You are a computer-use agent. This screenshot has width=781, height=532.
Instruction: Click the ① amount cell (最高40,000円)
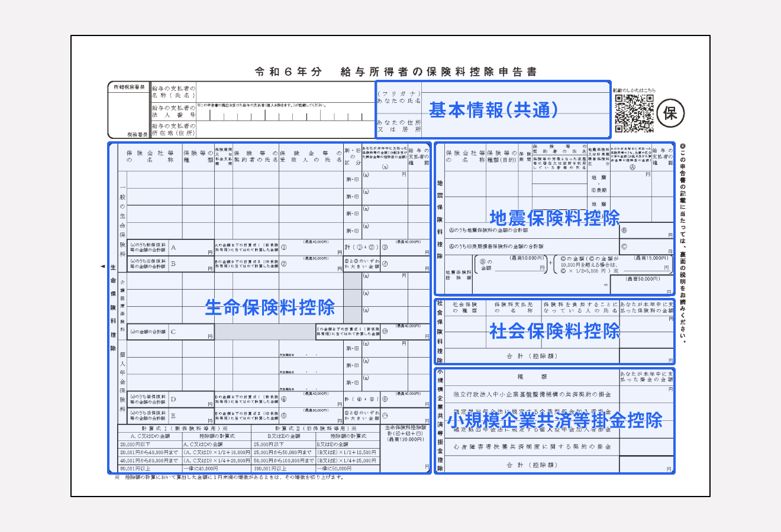(x=311, y=248)
